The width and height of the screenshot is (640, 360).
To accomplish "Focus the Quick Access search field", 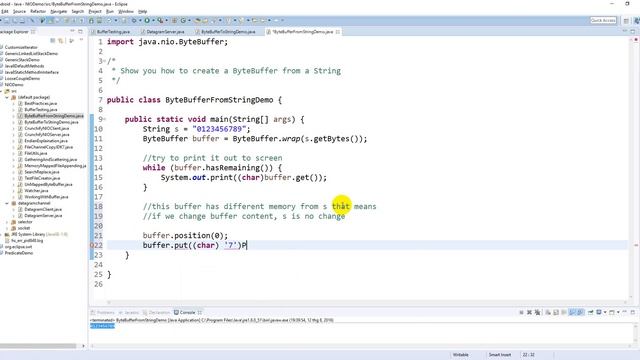I will pos(603,20).
